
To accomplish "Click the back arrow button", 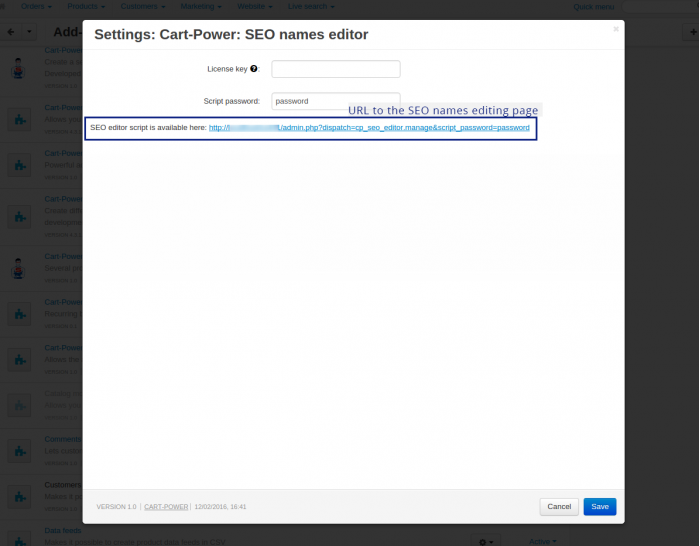I will 11,32.
